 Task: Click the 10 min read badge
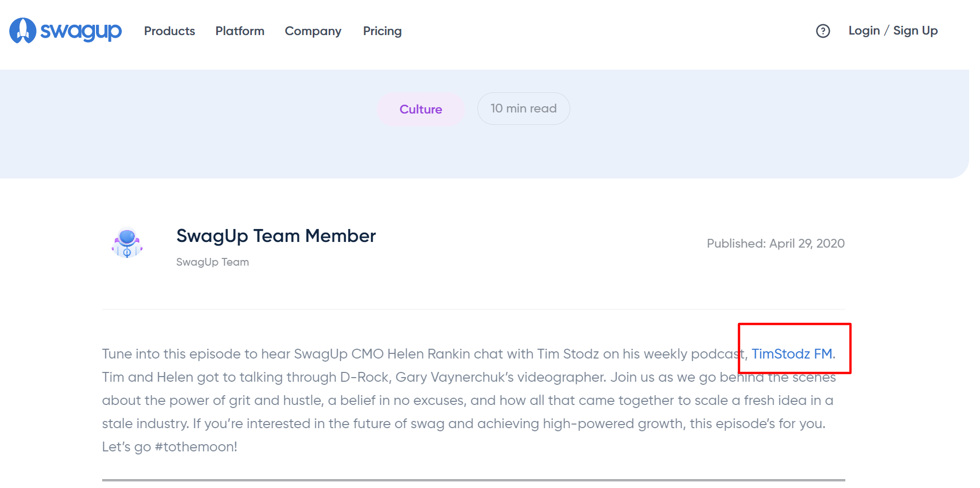(523, 108)
